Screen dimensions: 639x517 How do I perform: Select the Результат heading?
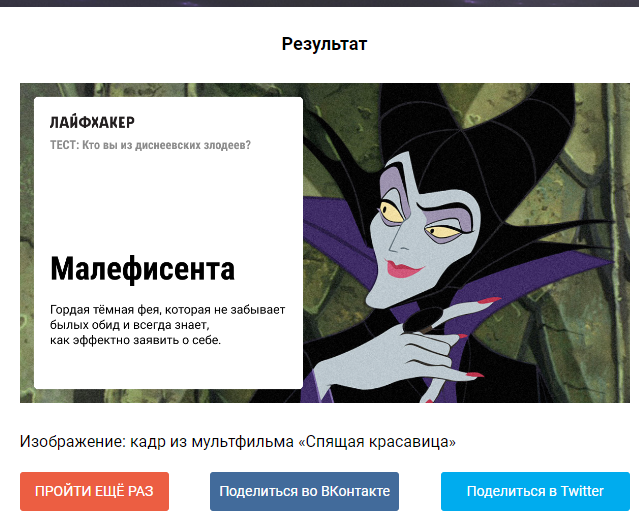point(324,44)
